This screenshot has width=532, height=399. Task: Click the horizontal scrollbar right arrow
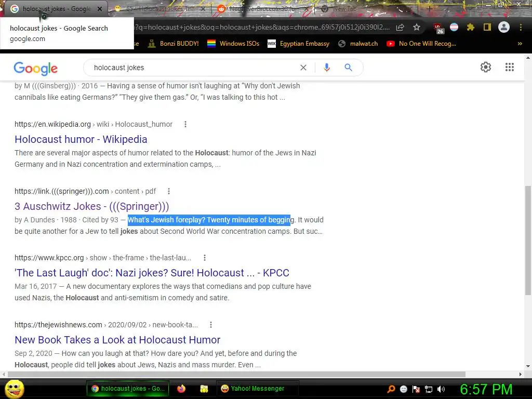pos(521,374)
